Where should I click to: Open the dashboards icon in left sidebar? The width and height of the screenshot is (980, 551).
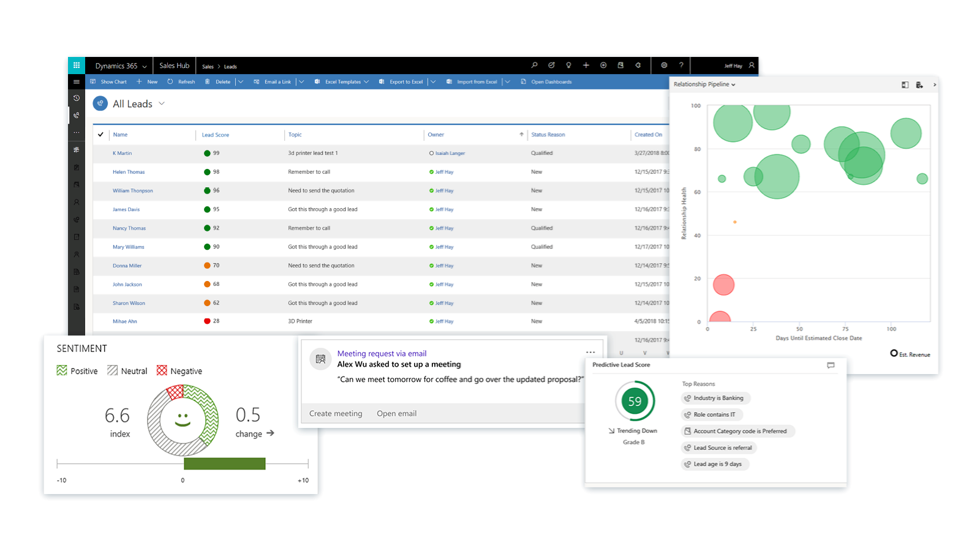click(77, 149)
